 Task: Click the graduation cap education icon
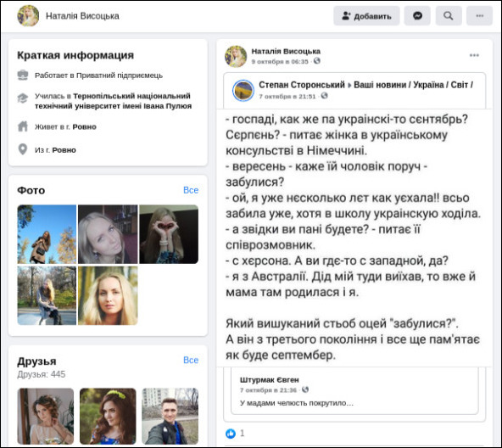23,98
